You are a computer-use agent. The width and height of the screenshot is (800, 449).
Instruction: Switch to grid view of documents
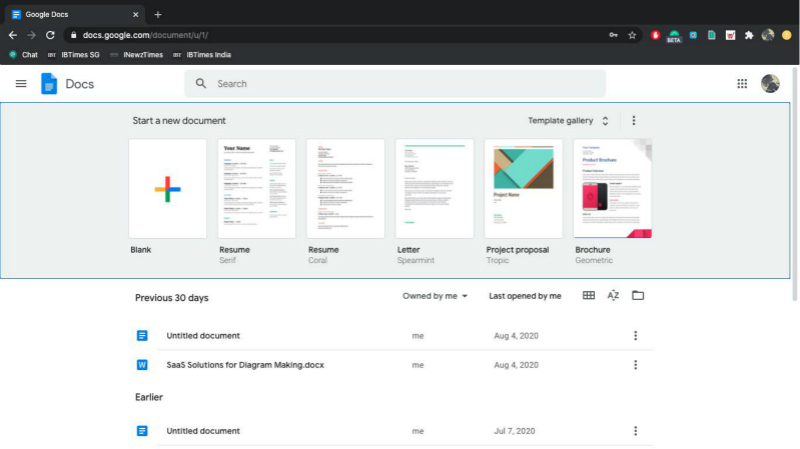coord(588,296)
